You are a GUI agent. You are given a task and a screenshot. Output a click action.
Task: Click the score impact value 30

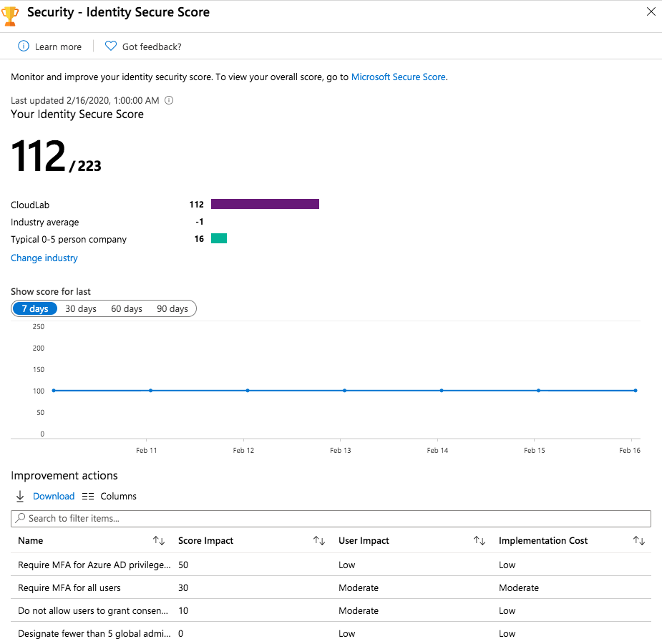pyautogui.click(x=183, y=587)
